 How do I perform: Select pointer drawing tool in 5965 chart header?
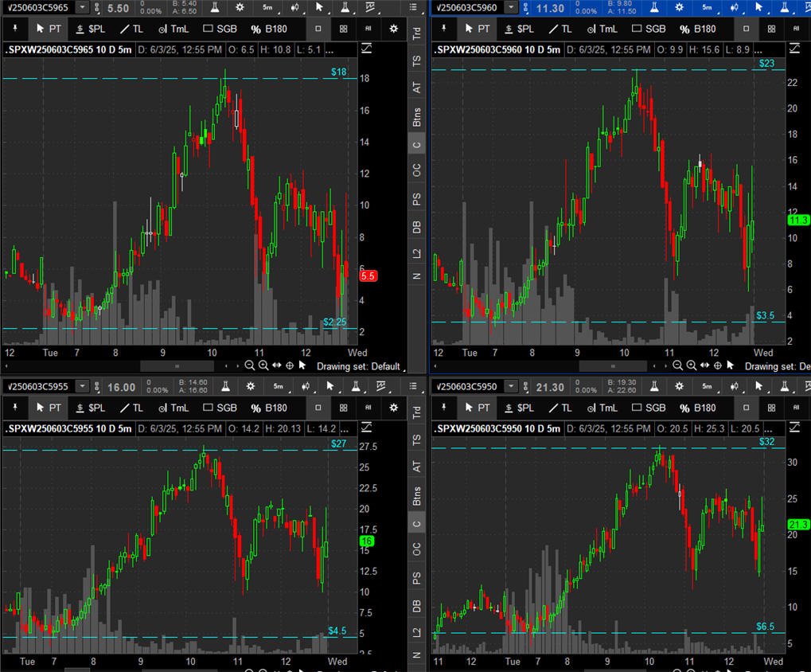(x=319, y=7)
